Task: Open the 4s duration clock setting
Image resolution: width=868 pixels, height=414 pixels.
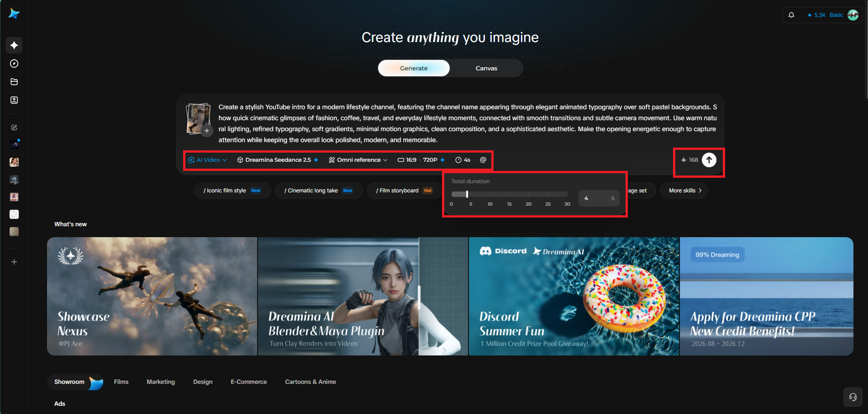Action: [463, 160]
